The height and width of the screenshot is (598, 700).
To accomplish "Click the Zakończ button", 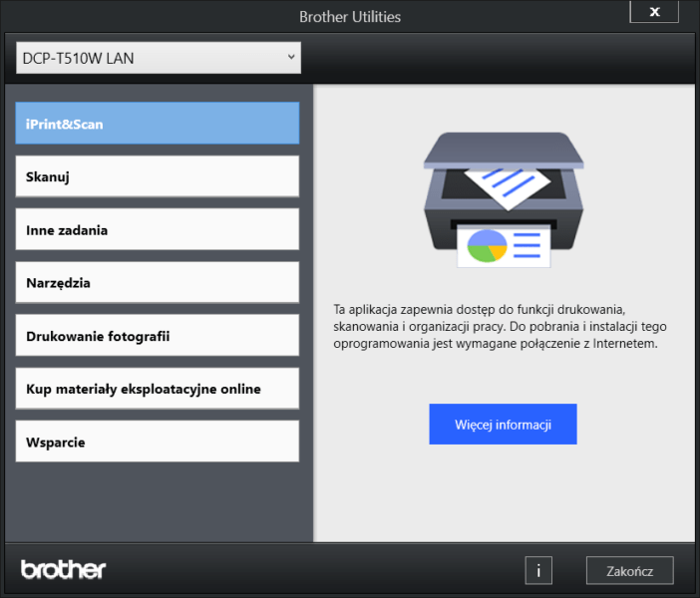I will pos(629,570).
